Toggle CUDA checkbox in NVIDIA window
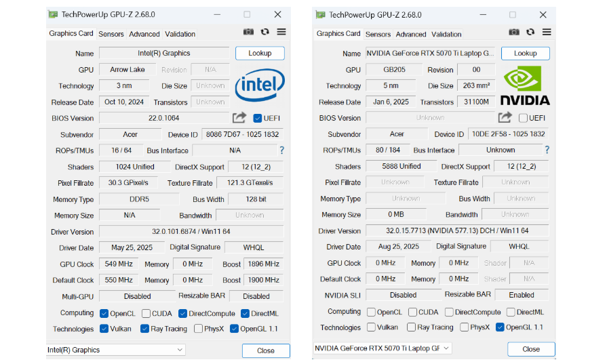The image size is (607, 364). click(412, 312)
